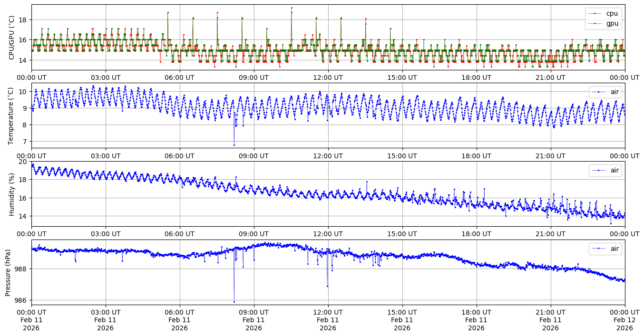Viewport: 644px width, 336px height.
Task: Click the 988 tick on Pressure axis
Action: pyautogui.click(x=21, y=269)
